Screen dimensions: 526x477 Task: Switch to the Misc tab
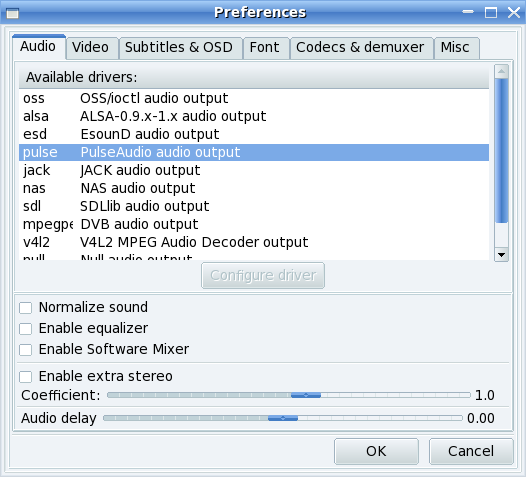(x=457, y=48)
